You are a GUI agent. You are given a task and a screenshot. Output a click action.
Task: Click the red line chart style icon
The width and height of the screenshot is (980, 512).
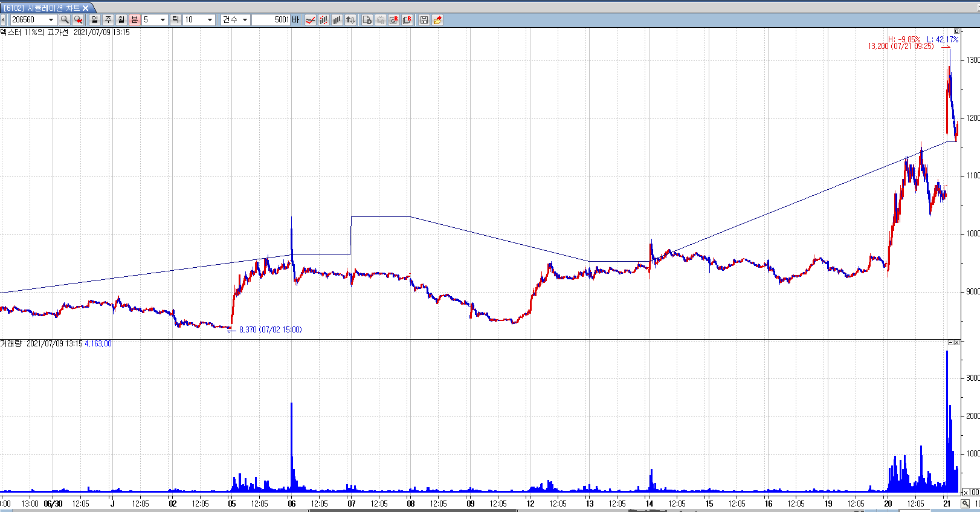tap(311, 20)
